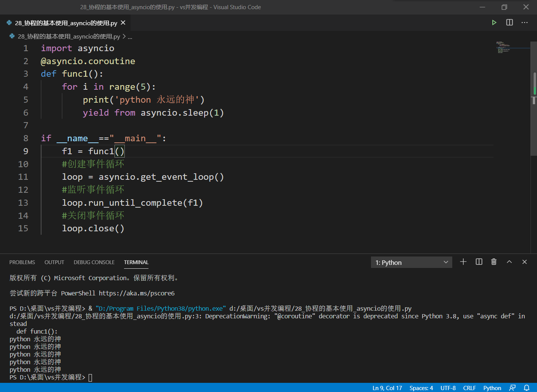Viewport: 537px width, 392px height.
Task: Select the TERMINAL panel tab
Action: [136, 262]
